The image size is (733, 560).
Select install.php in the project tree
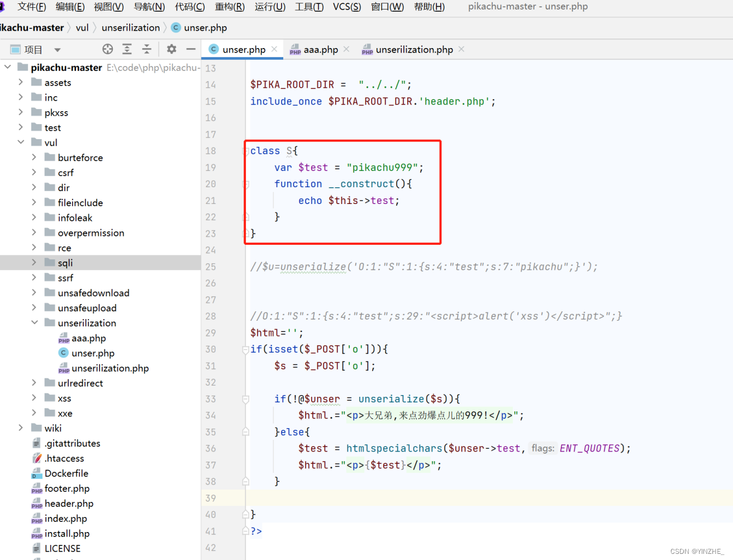67,534
